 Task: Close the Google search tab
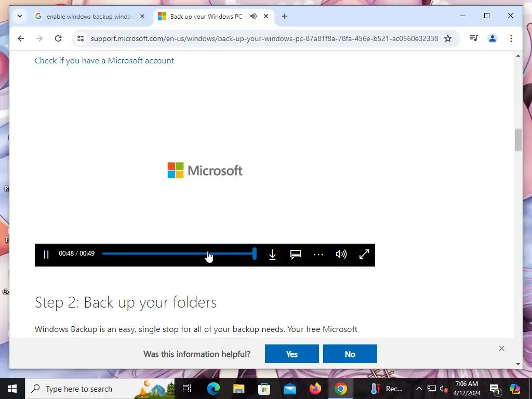(x=142, y=16)
